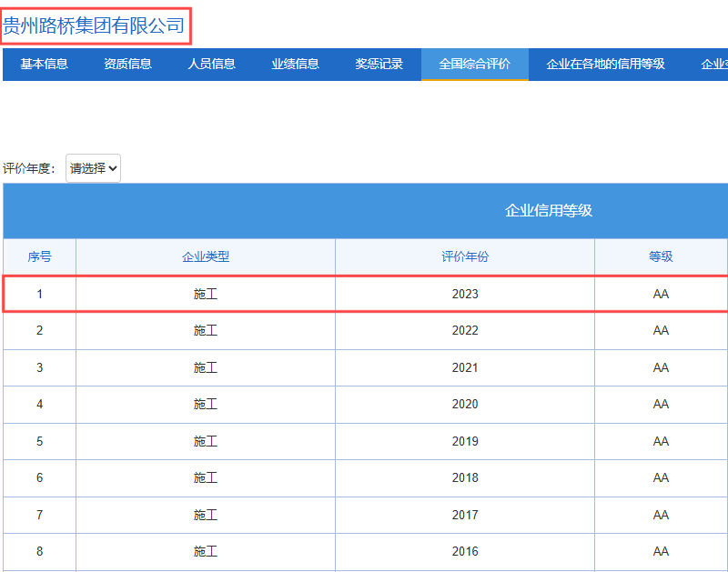Viewport: 728px width, 572px height.
Task: Select the year 2020 cell
Action: [465, 405]
